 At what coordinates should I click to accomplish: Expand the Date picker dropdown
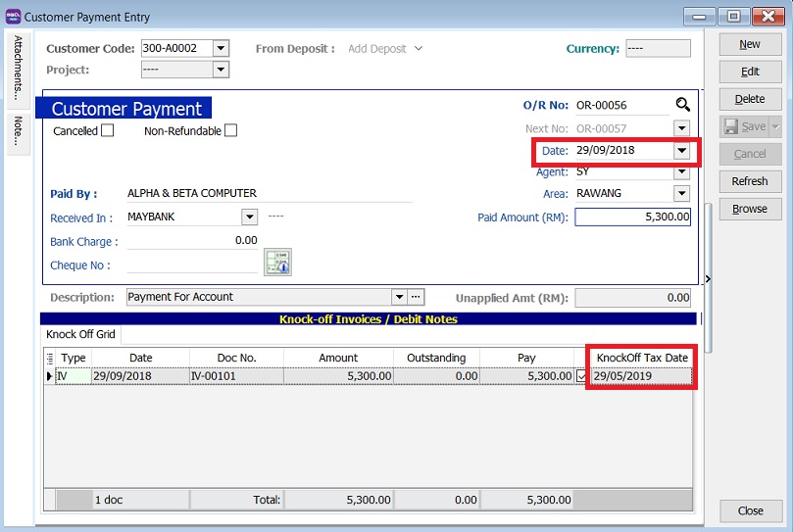(x=681, y=151)
